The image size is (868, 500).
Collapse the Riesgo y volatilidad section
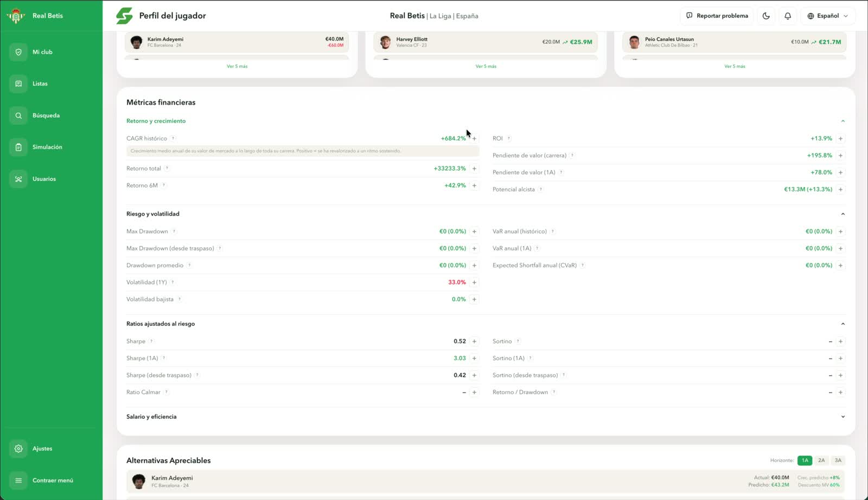843,214
